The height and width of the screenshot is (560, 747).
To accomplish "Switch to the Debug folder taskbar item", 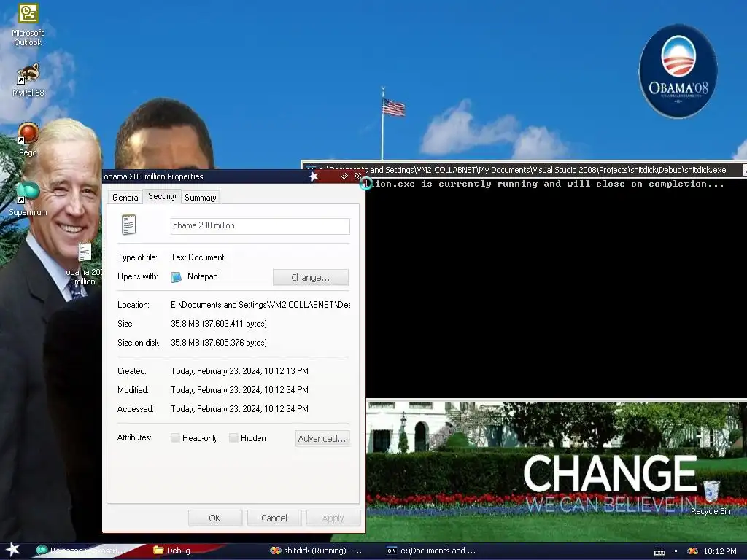I will (x=172, y=551).
